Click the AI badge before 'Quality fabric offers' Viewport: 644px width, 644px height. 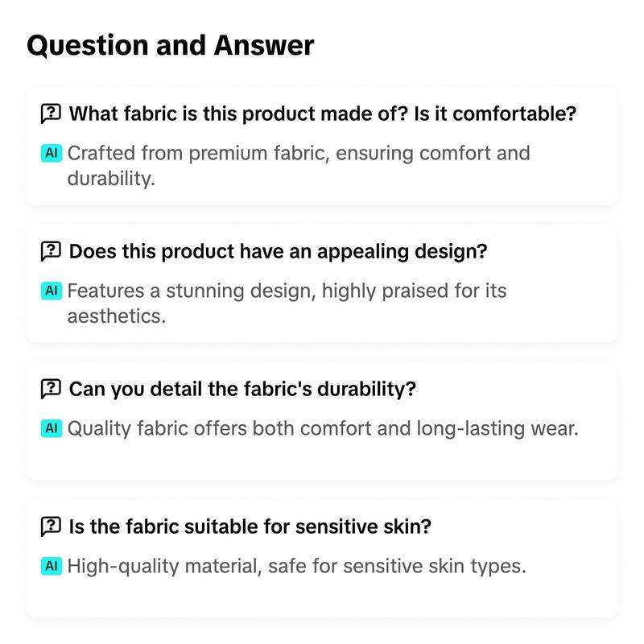coord(52,428)
